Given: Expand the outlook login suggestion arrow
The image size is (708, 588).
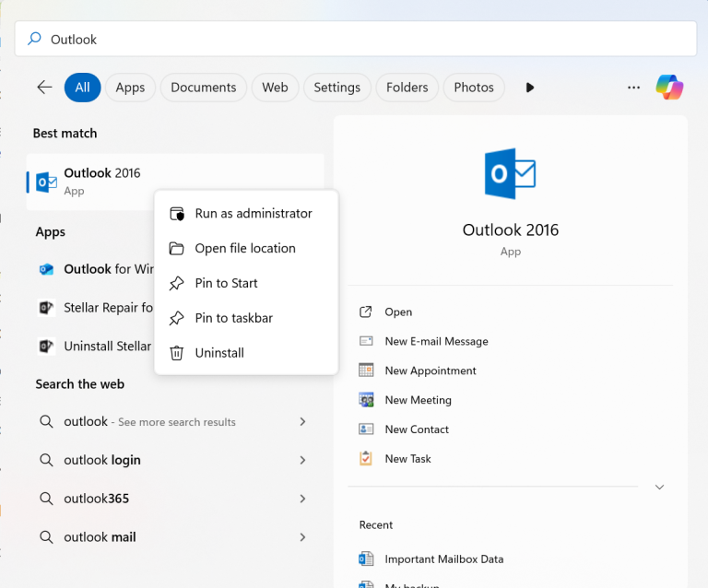Looking at the screenshot, I should [302, 460].
